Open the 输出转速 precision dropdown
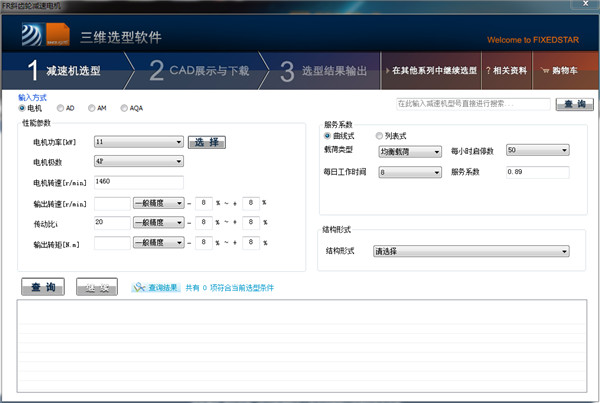The image size is (600, 403). click(158, 203)
